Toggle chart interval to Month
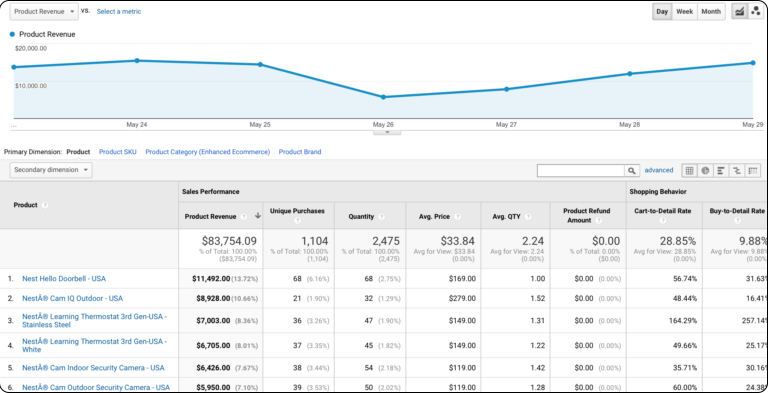Viewport: 768px width, 393px height. click(x=711, y=12)
